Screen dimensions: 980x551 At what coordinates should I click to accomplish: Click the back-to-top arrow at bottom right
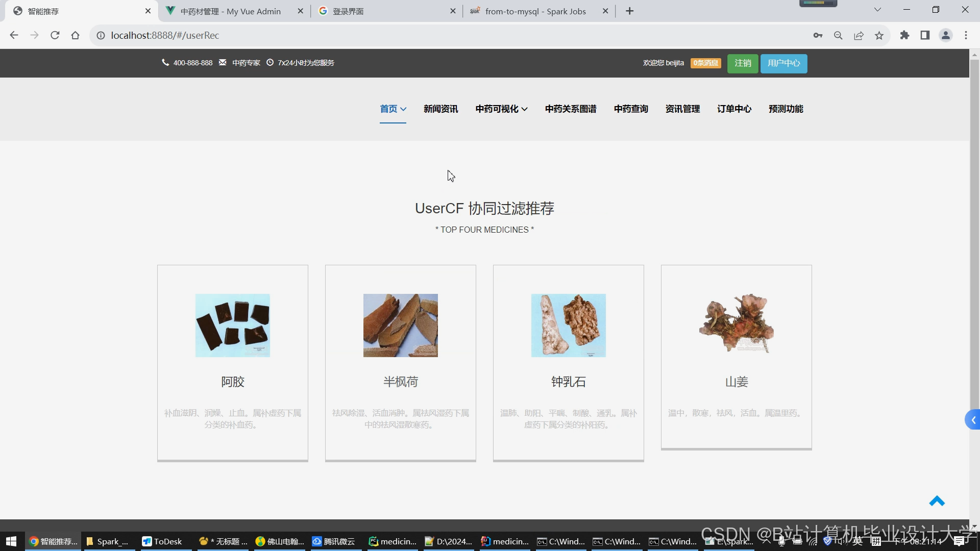pyautogui.click(x=938, y=501)
